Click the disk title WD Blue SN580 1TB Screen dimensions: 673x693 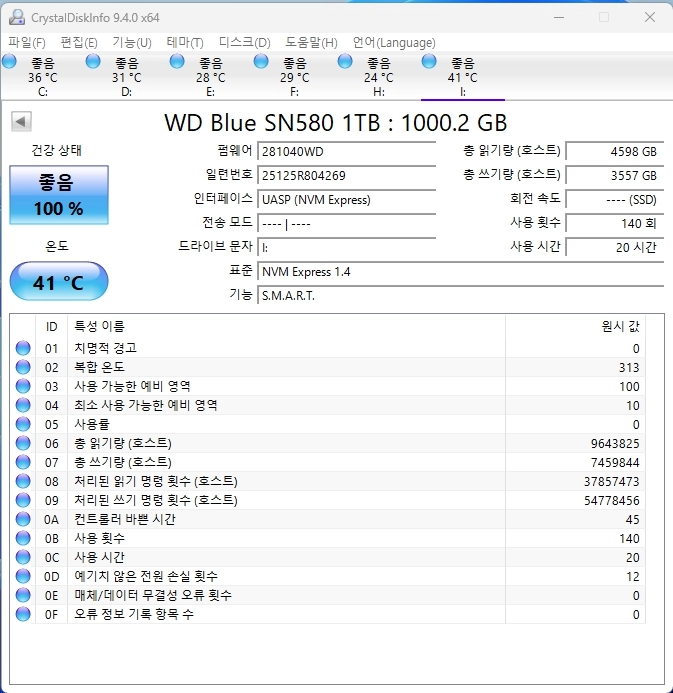(272, 122)
